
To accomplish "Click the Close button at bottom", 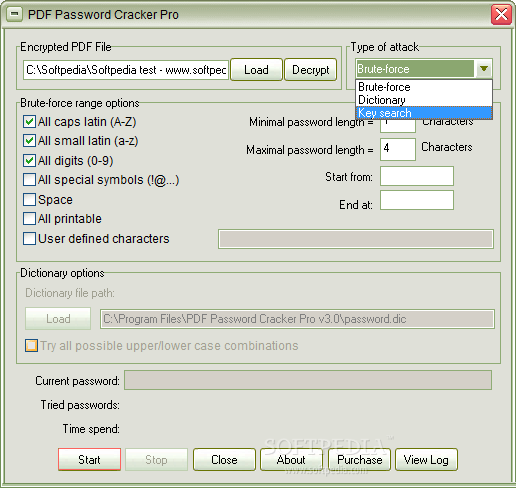I will click(224, 460).
